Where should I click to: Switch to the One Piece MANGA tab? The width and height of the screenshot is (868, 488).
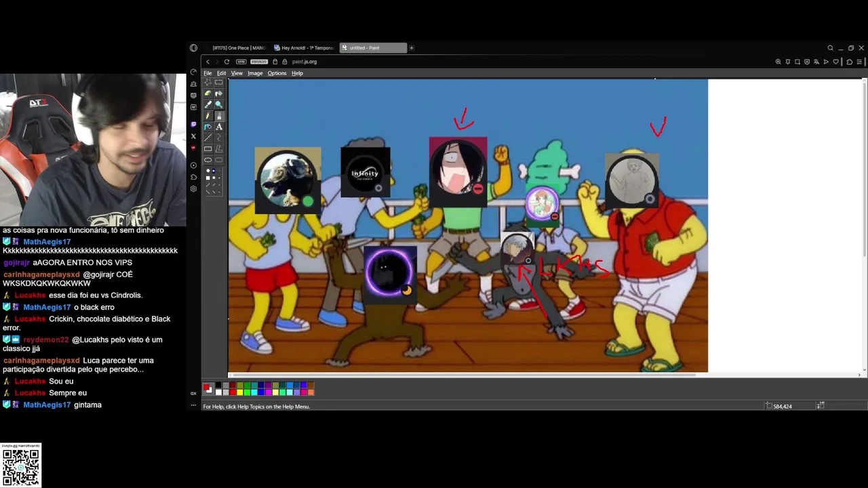[x=238, y=48]
